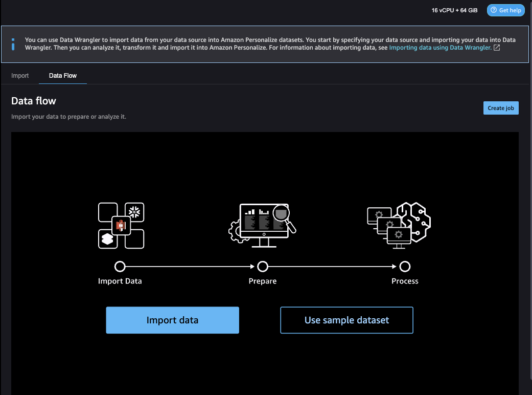Screen dimensions: 532x395
Task: Click the Create job button
Action: coord(501,107)
